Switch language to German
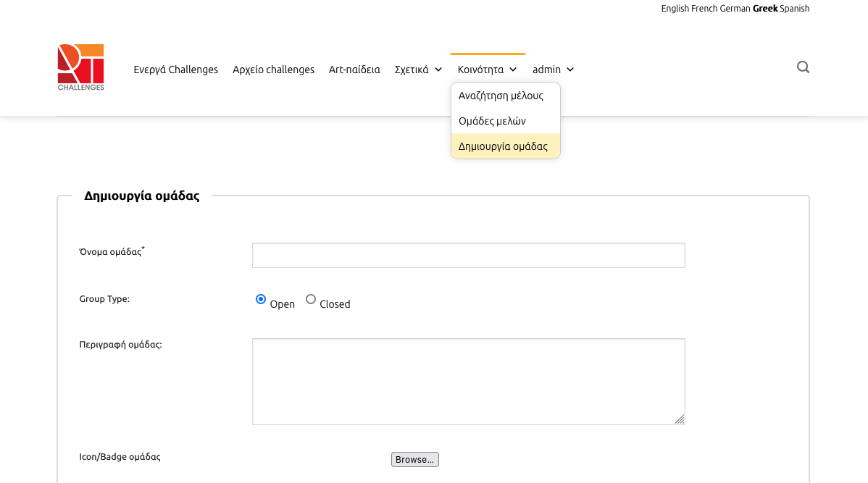The image size is (868, 483). point(735,9)
